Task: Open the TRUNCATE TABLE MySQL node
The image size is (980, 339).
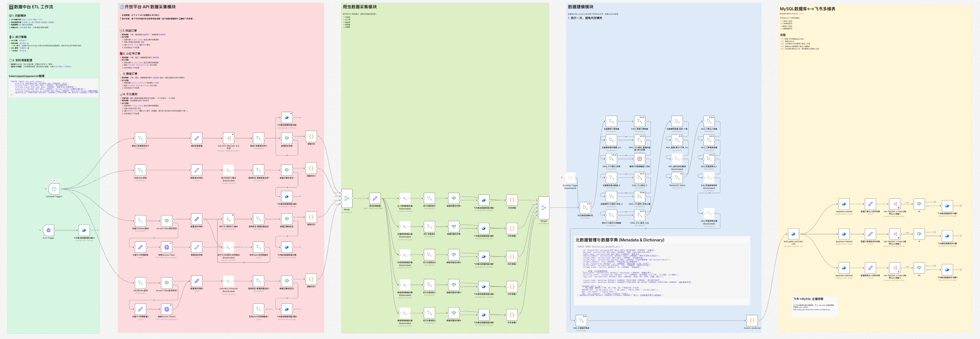Action: (677, 178)
